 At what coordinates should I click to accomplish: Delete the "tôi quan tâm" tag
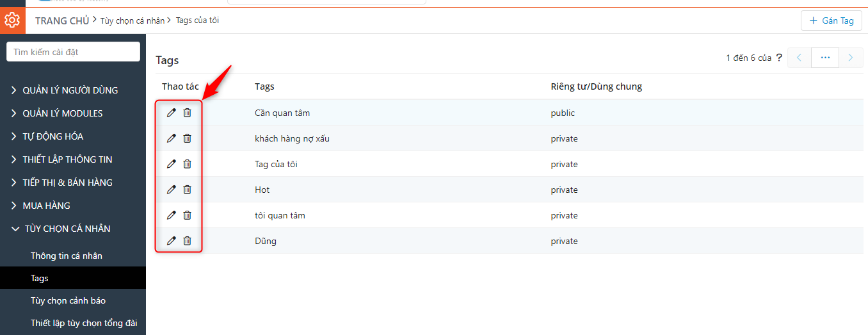coord(187,215)
